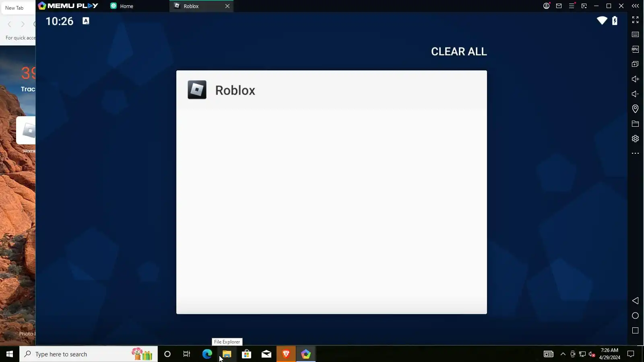Open MEmu message mail icon
Image resolution: width=644 pixels, height=362 pixels.
pyautogui.click(x=559, y=6)
